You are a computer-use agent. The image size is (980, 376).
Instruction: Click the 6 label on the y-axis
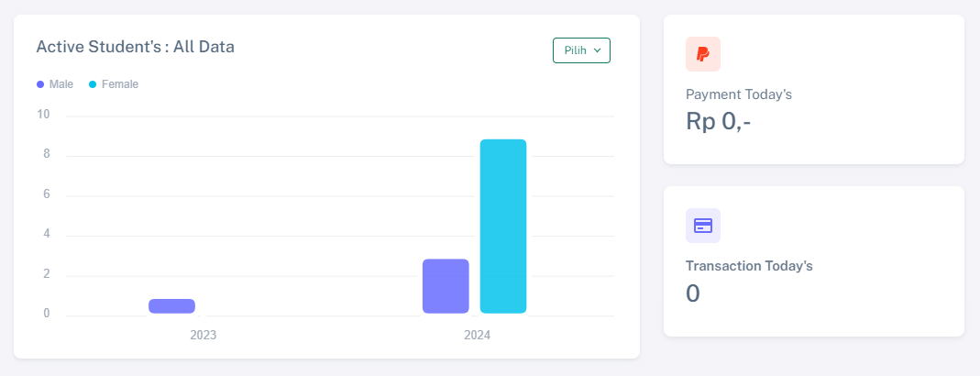(x=46, y=194)
